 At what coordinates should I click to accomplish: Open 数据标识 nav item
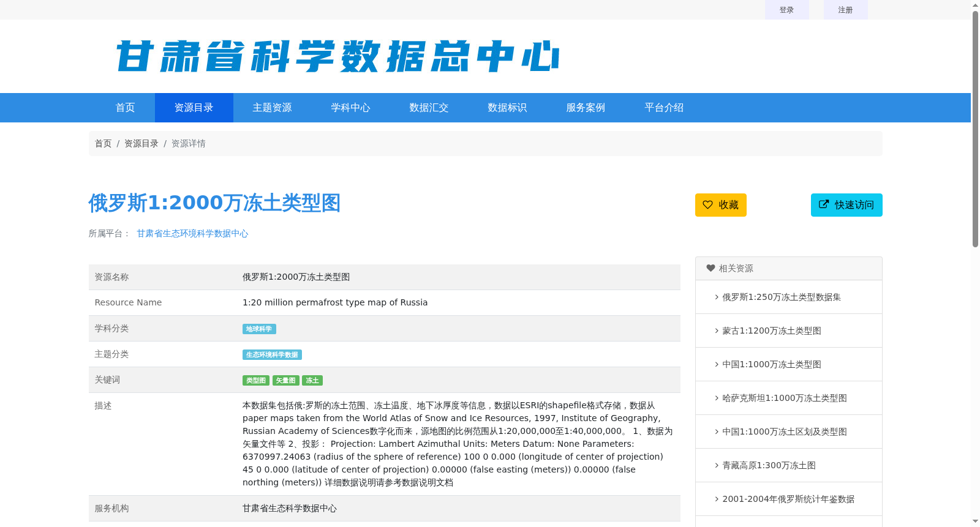pyautogui.click(x=508, y=108)
